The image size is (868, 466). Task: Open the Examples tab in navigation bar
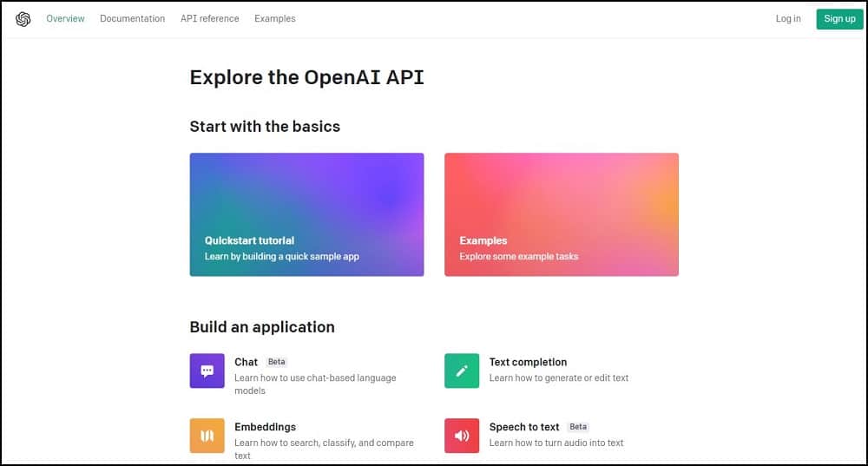[275, 19]
